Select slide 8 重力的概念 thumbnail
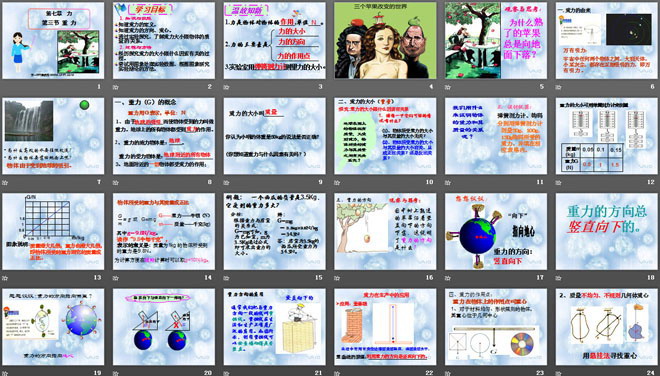 pos(164,136)
